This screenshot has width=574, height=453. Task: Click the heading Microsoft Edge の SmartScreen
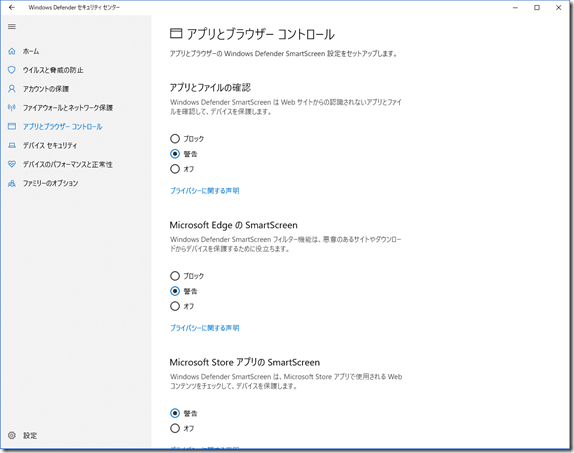(x=234, y=225)
